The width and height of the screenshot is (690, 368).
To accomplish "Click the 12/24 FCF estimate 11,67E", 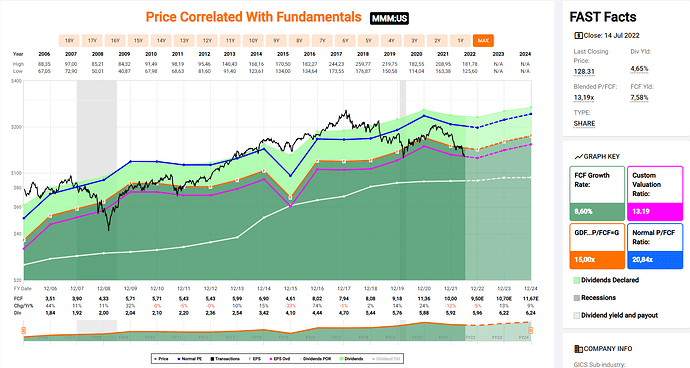I will pyautogui.click(x=530, y=299).
